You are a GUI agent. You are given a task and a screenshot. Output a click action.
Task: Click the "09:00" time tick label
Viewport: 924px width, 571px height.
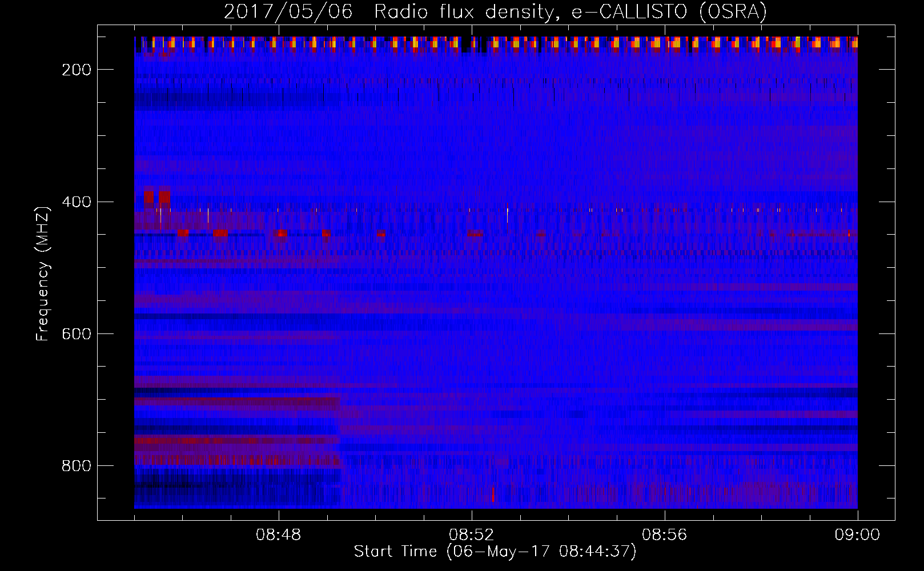(x=857, y=535)
